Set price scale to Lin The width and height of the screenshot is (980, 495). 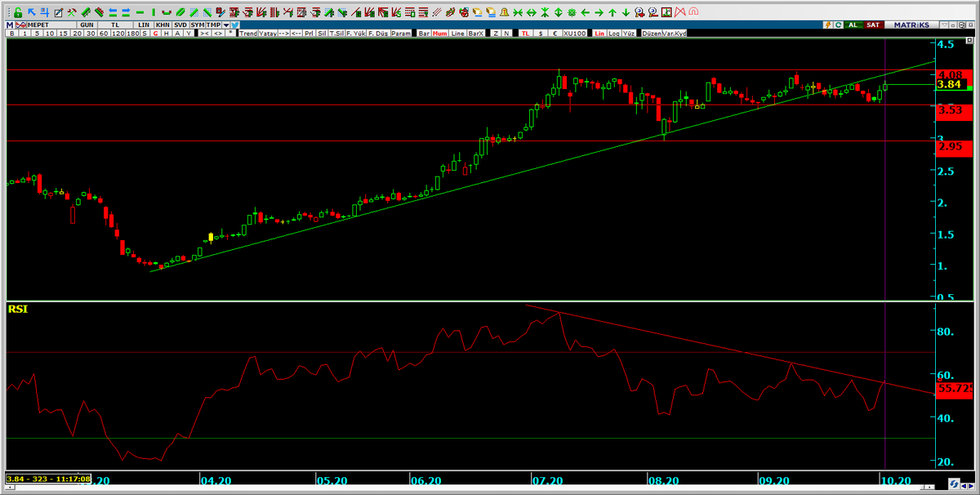click(599, 33)
